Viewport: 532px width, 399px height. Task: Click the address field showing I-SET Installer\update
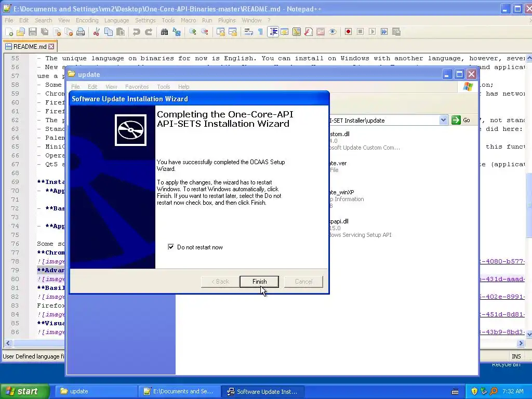point(384,120)
